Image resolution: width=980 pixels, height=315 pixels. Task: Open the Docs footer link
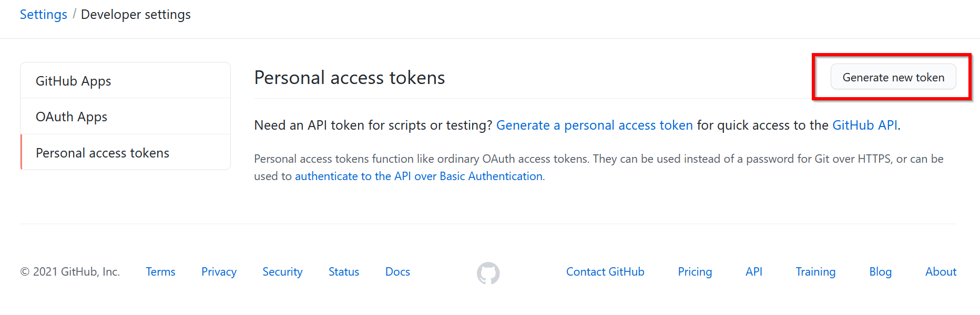pyautogui.click(x=397, y=272)
